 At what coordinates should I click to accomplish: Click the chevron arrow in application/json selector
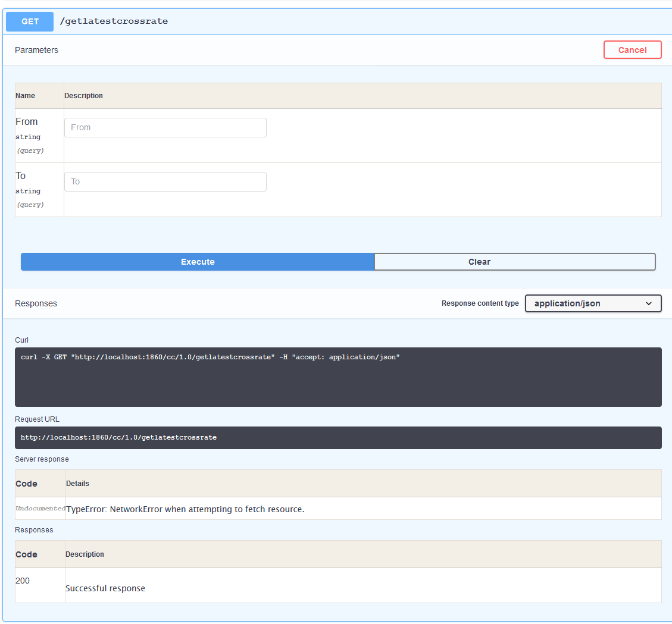coord(649,303)
